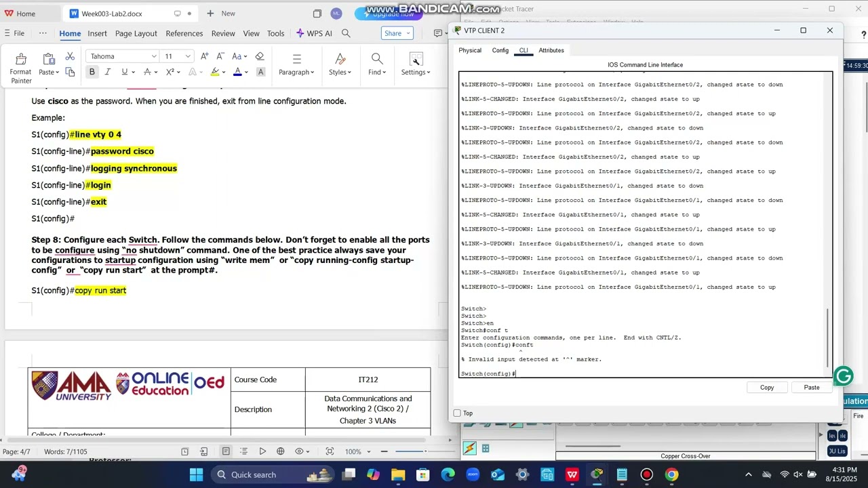The height and width of the screenshot is (488, 868).
Task: Click the play slideshow icon in status bar
Action: (x=262, y=451)
